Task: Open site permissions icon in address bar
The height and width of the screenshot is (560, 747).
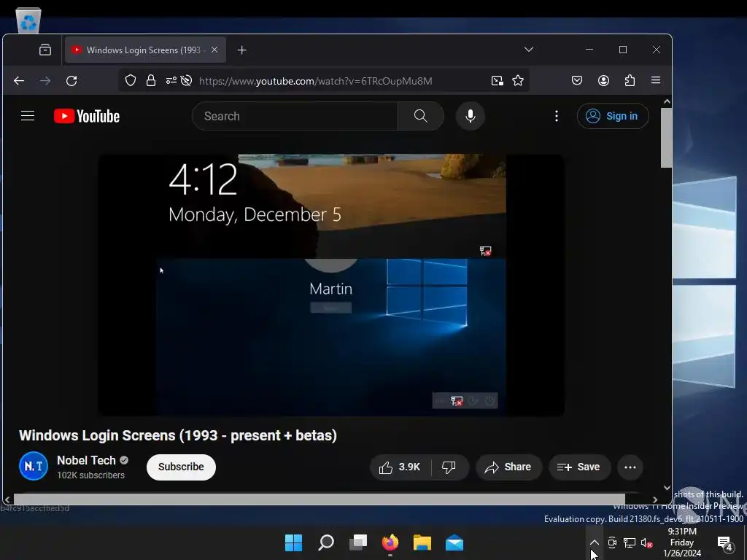Action: (x=171, y=80)
